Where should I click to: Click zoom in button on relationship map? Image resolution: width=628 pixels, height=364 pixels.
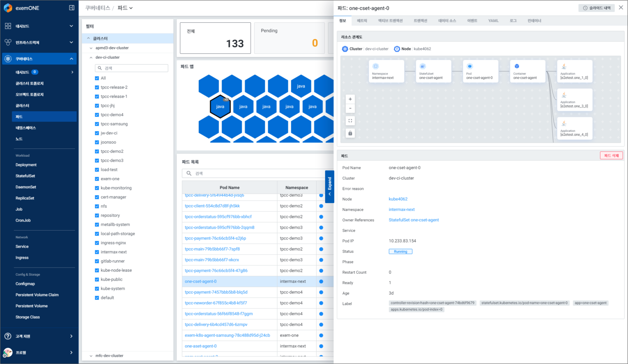(x=350, y=99)
